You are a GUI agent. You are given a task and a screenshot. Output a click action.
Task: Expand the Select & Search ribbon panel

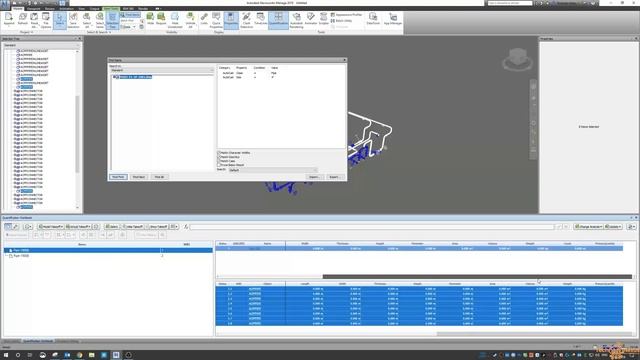pyautogui.click(x=99, y=32)
